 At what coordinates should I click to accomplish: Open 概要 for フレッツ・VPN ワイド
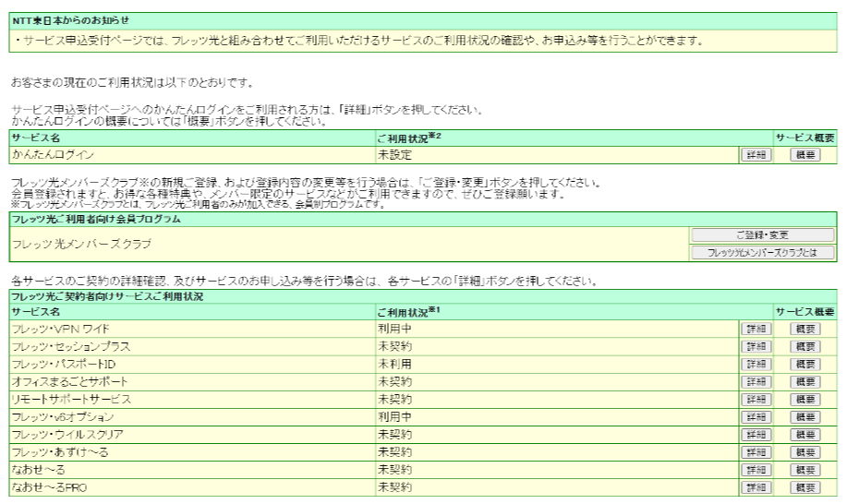[805, 330]
